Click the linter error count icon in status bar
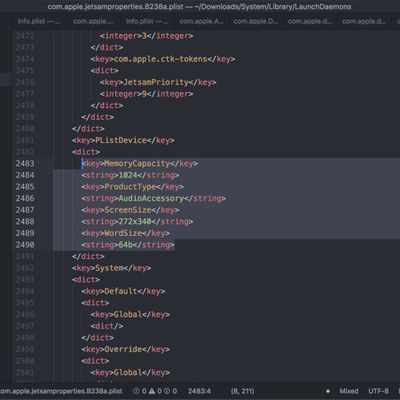400x400 pixels. (136, 391)
